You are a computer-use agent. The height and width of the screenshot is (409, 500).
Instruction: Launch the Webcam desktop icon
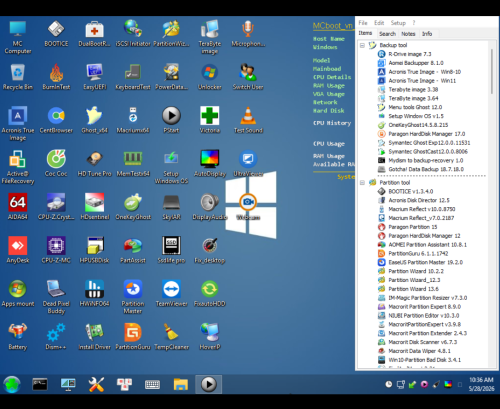(248, 207)
